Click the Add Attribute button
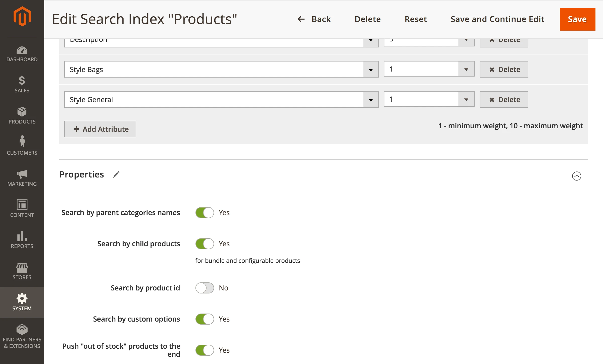 pos(100,129)
